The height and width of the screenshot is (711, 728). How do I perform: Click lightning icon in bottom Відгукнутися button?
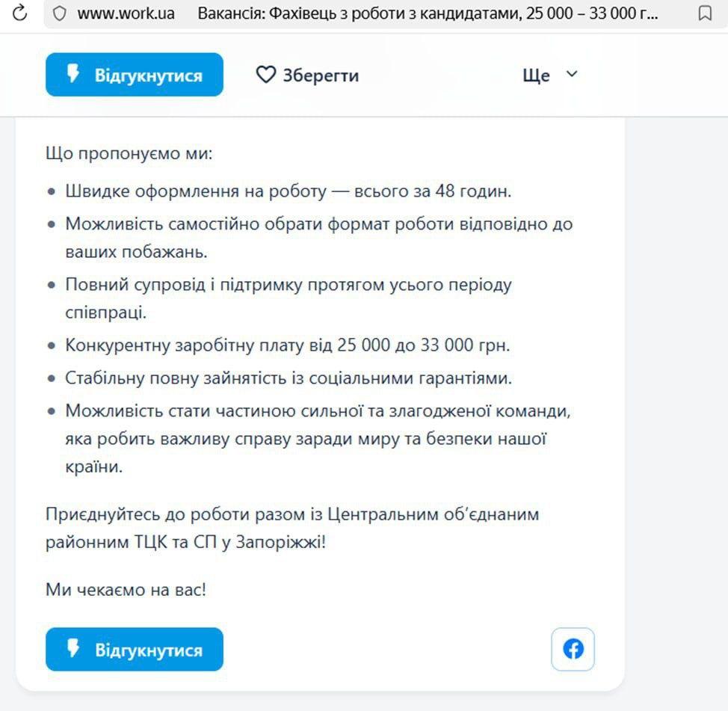point(73,648)
